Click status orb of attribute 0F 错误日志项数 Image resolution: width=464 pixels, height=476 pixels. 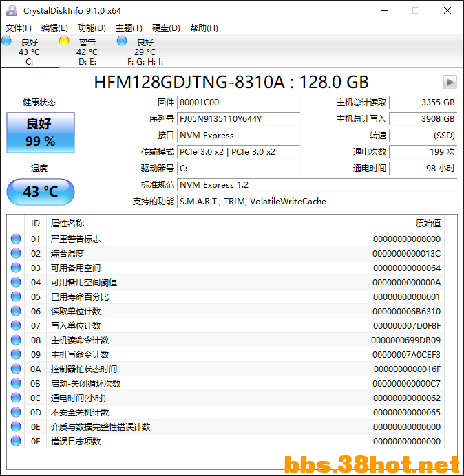(16, 441)
